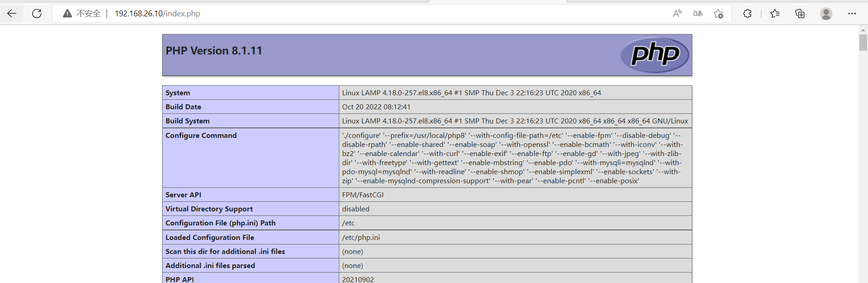Open the Extensions puzzle icon
Viewport: 868px width, 283px height.
point(747,14)
